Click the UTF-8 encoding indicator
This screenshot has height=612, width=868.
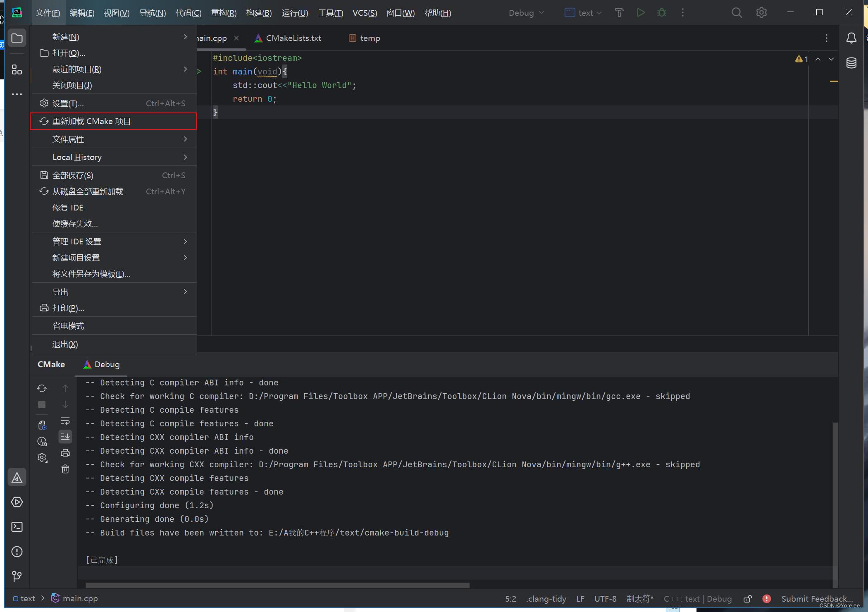click(x=605, y=599)
